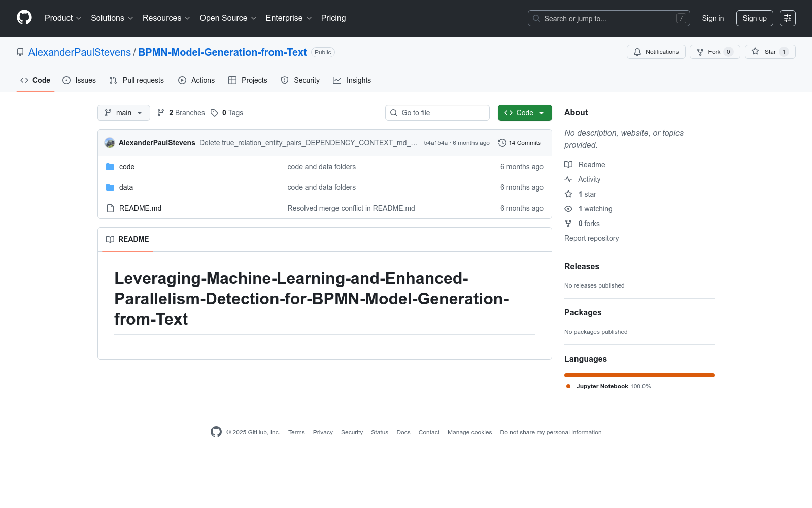Click the Sign up button

[755, 18]
